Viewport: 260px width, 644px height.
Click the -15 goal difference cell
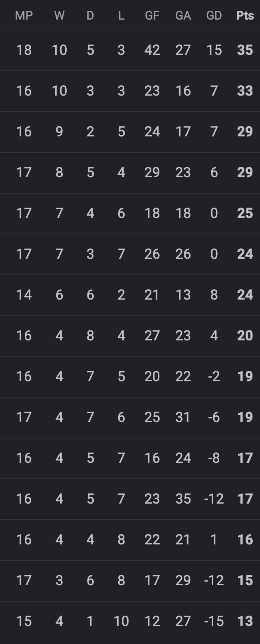tap(214, 621)
